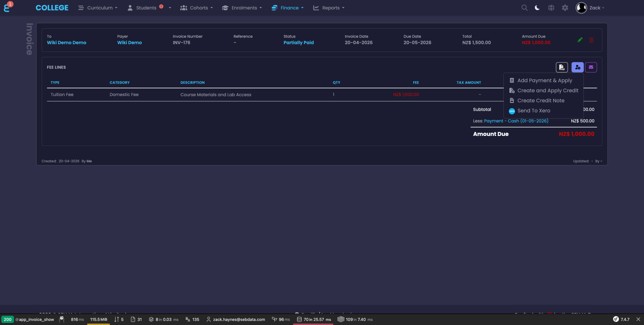This screenshot has width=644, height=325.
Task: Expand the Students dropdown caret
Action: pyautogui.click(x=170, y=8)
